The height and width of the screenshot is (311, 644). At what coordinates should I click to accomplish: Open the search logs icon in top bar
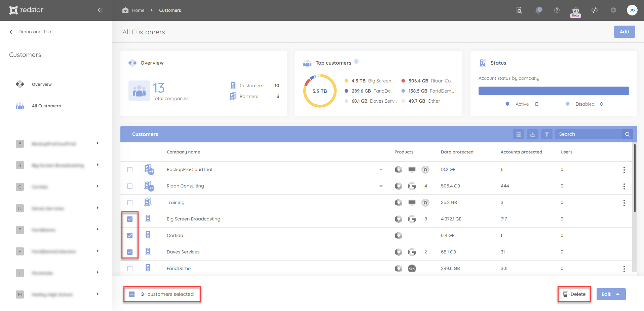pyautogui.click(x=519, y=10)
